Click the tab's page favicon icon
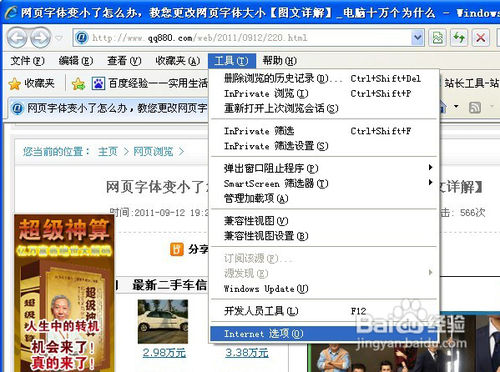The height and width of the screenshot is (372, 500). coord(17,108)
